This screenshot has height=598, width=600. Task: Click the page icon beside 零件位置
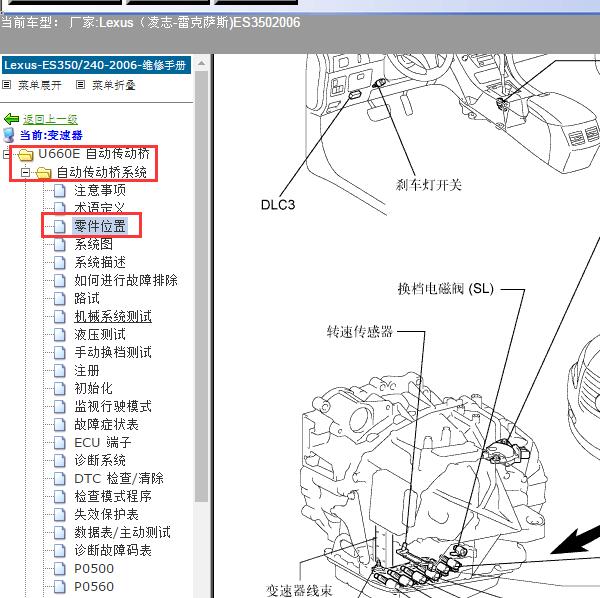point(60,226)
